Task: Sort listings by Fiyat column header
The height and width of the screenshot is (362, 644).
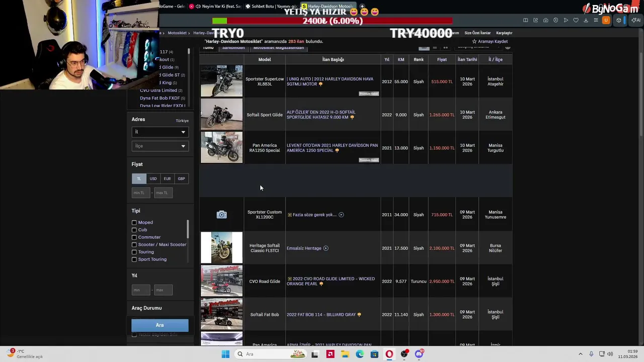Action: click(442, 59)
